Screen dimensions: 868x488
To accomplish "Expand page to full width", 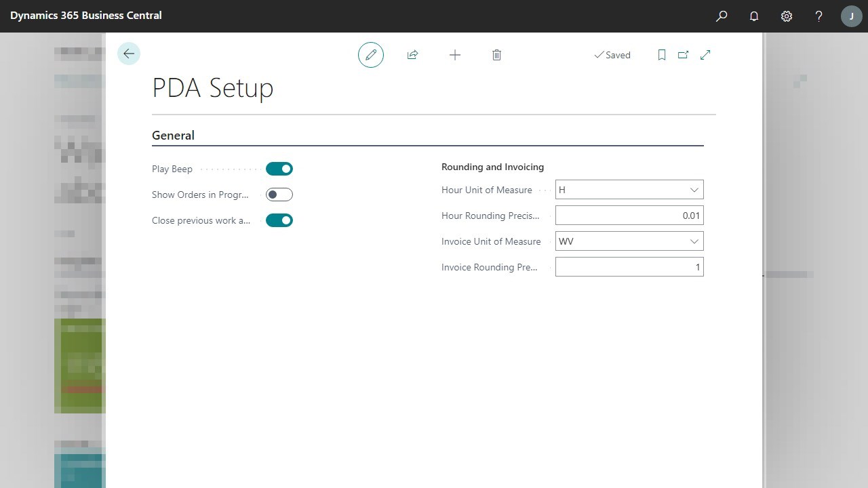I will 705,55.
